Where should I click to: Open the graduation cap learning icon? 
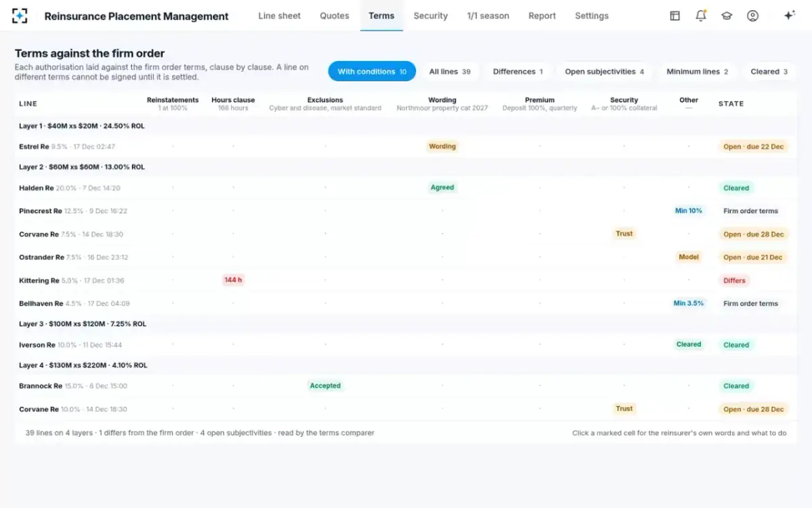pyautogui.click(x=727, y=16)
